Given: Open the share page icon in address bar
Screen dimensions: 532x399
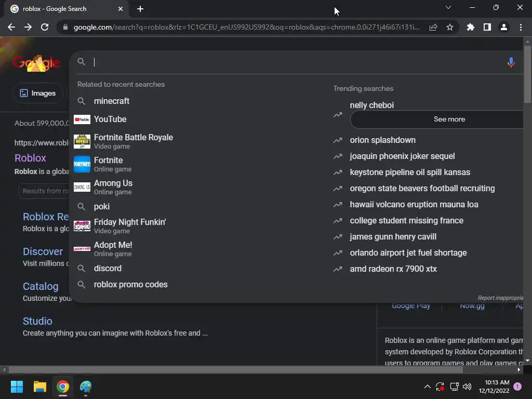Looking at the screenshot, I should [433, 27].
